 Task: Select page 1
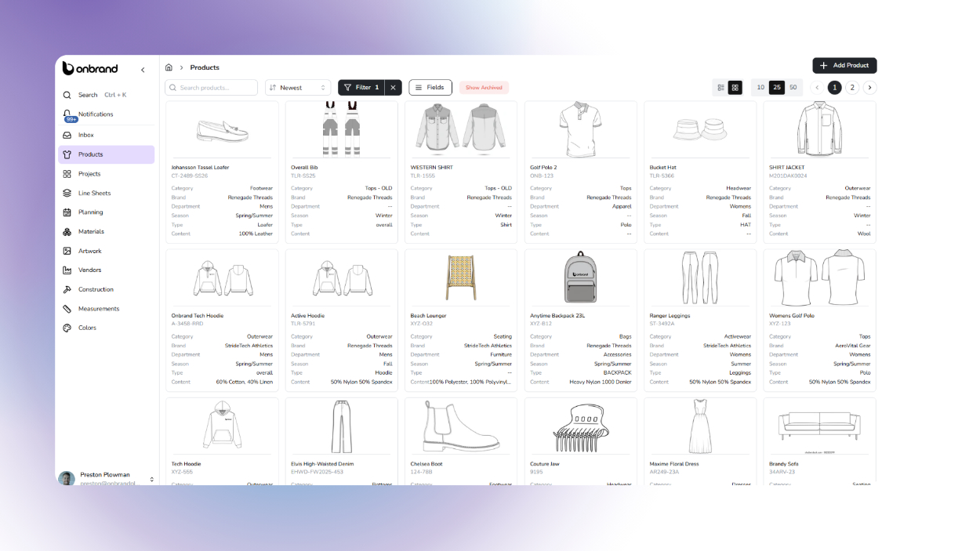coord(835,88)
